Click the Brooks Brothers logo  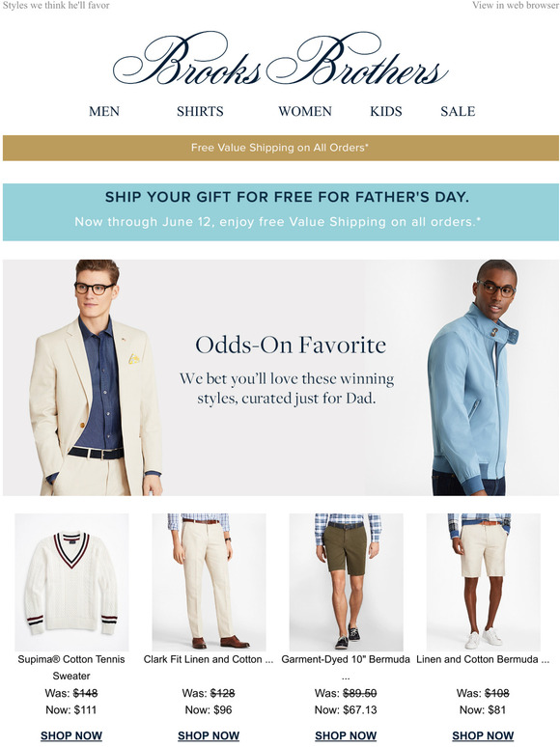tap(280, 60)
